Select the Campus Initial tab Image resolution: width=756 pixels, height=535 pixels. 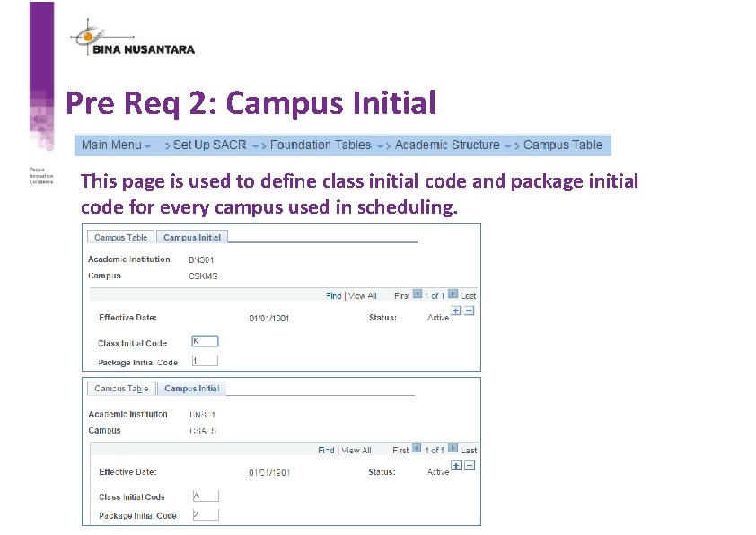(191, 236)
